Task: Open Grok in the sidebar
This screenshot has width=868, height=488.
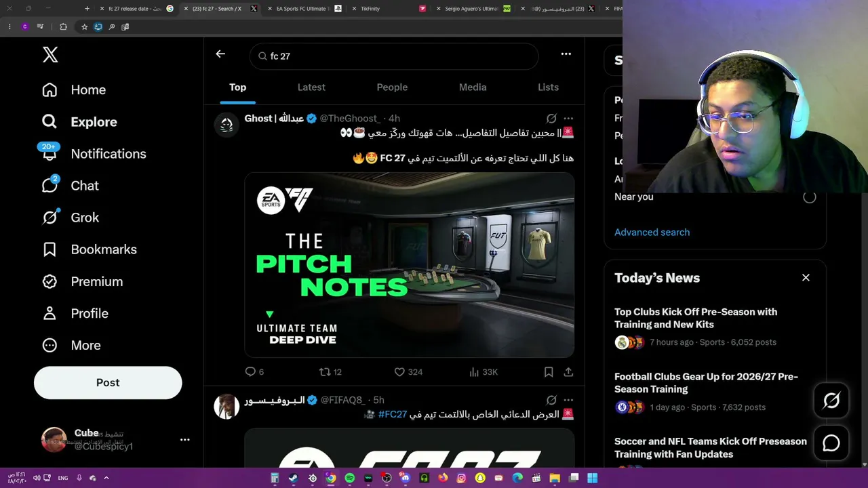Action: click(71, 218)
